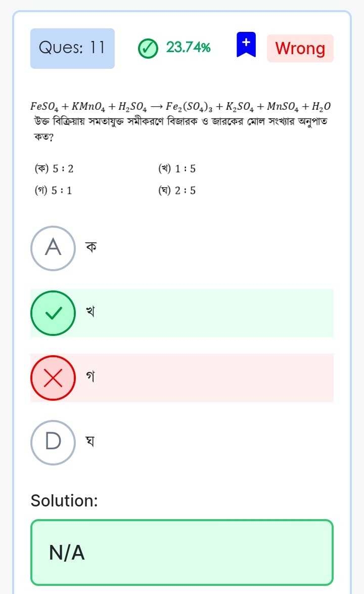The image size is (364, 594).
Task: Click the "Ques: 11" badge
Action: [x=72, y=48]
